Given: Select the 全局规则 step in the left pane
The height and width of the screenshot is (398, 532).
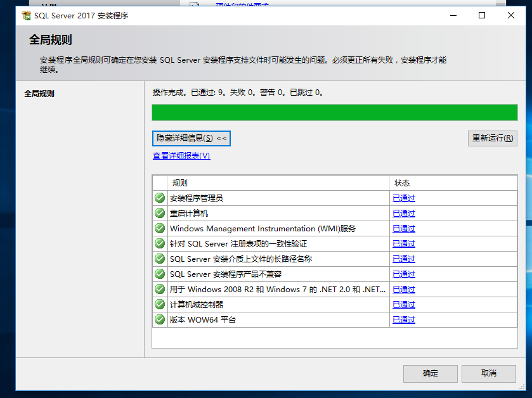Looking at the screenshot, I should click(x=39, y=94).
